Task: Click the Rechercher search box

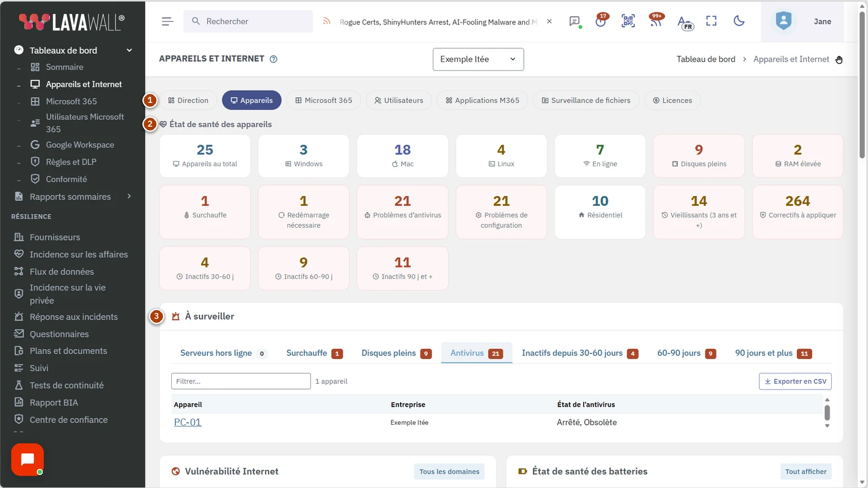Action: (248, 21)
